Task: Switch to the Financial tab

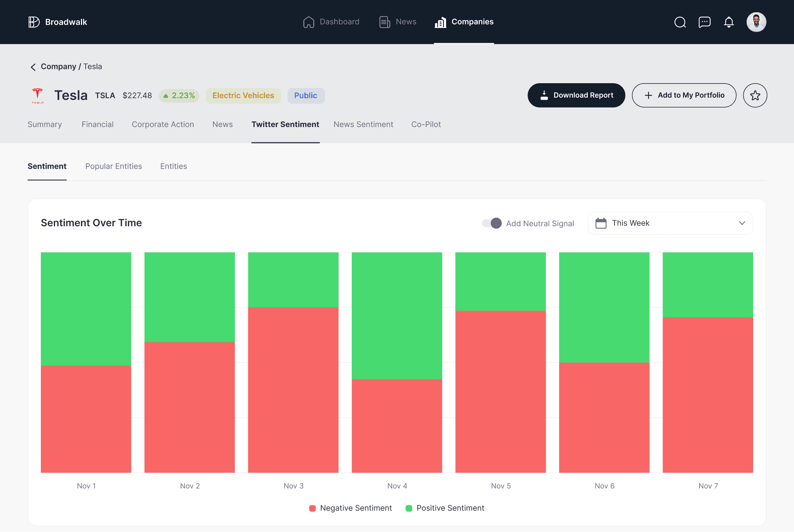Action: tap(97, 124)
